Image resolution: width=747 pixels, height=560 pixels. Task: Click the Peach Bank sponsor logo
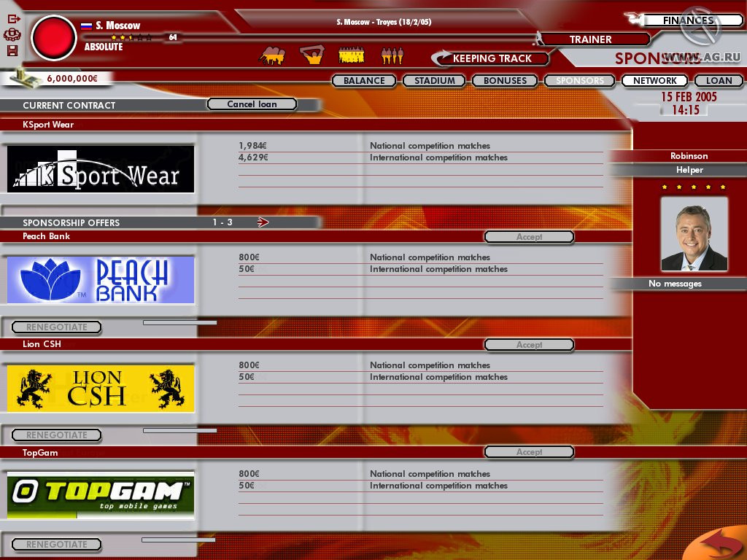coord(101,280)
